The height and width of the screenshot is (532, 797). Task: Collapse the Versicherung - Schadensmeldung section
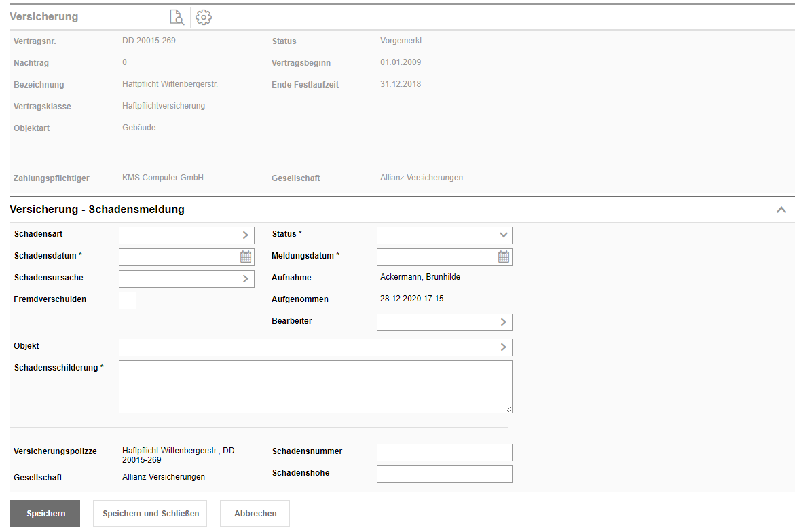(781, 210)
